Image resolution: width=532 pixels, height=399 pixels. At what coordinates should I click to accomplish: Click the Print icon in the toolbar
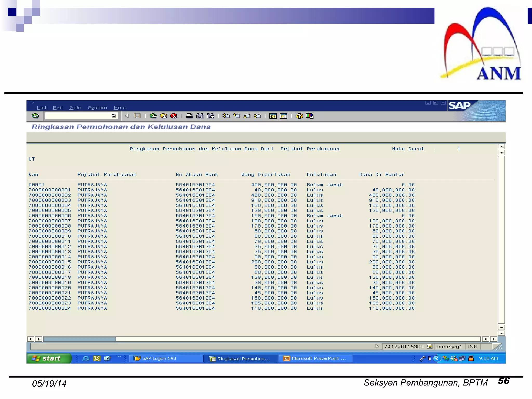[189, 116]
